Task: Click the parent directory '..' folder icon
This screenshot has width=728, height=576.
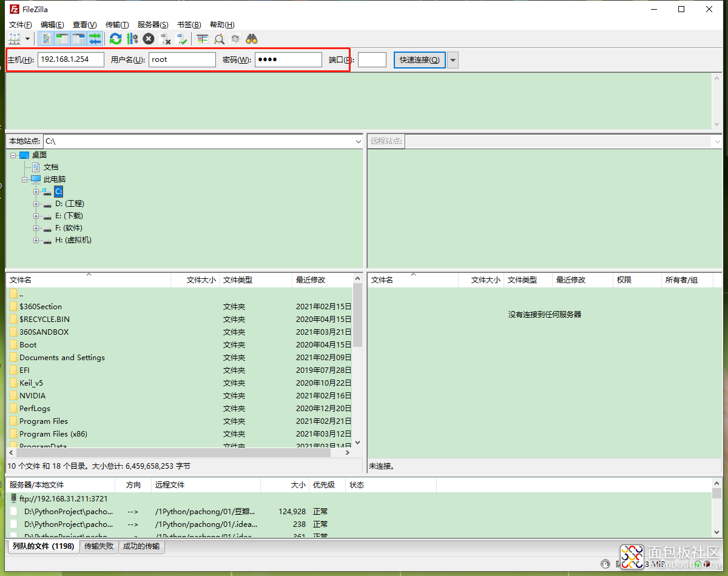Action: click(13, 294)
